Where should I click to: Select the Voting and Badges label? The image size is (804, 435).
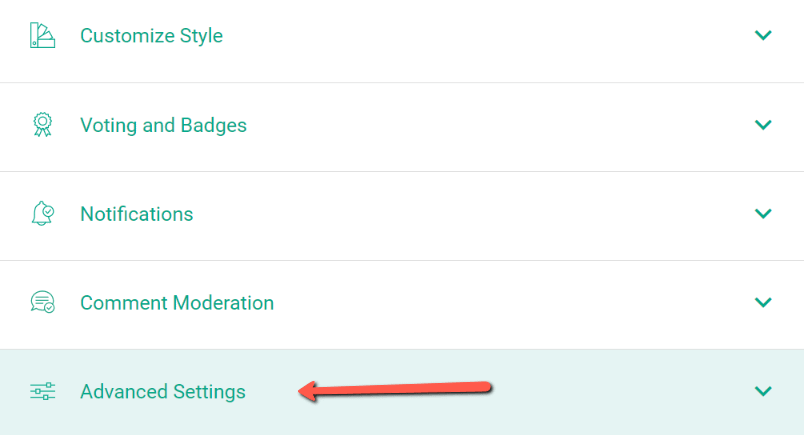click(x=163, y=125)
